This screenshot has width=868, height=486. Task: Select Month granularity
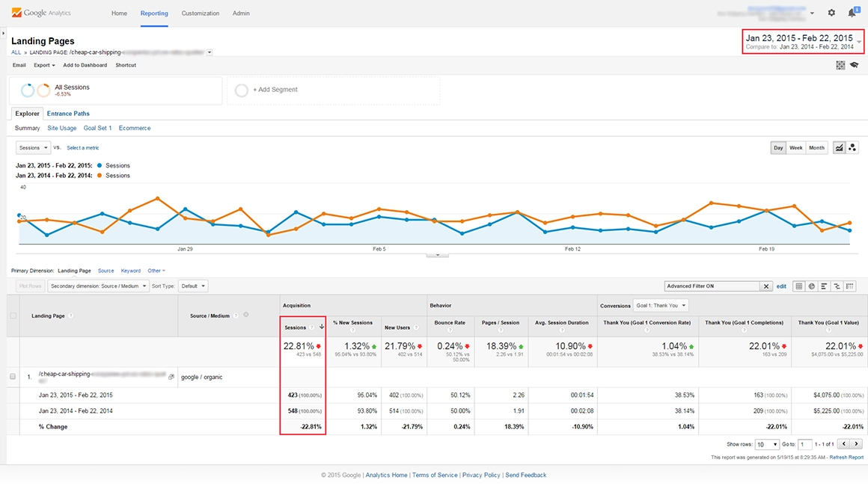pos(816,147)
